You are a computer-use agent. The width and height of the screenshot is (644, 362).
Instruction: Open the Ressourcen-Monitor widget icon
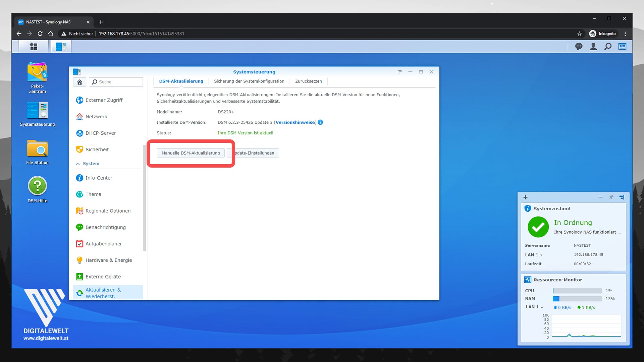(528, 280)
